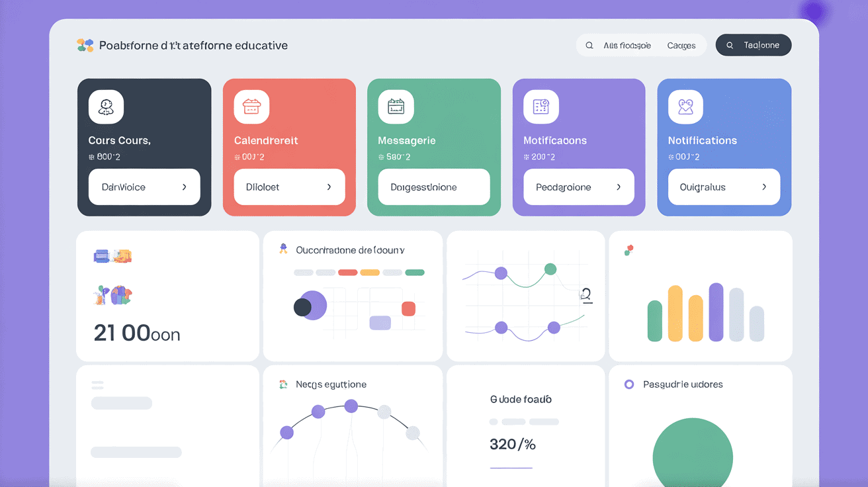This screenshot has width=868, height=487.
Task: Click the magnifier icon in the search bar
Action: (x=589, y=45)
